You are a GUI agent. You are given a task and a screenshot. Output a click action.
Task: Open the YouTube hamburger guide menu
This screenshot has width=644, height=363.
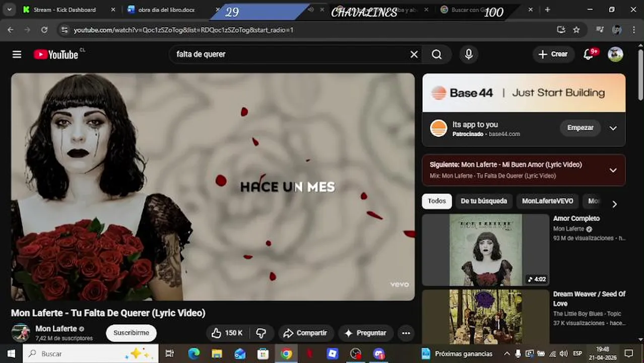point(17,54)
